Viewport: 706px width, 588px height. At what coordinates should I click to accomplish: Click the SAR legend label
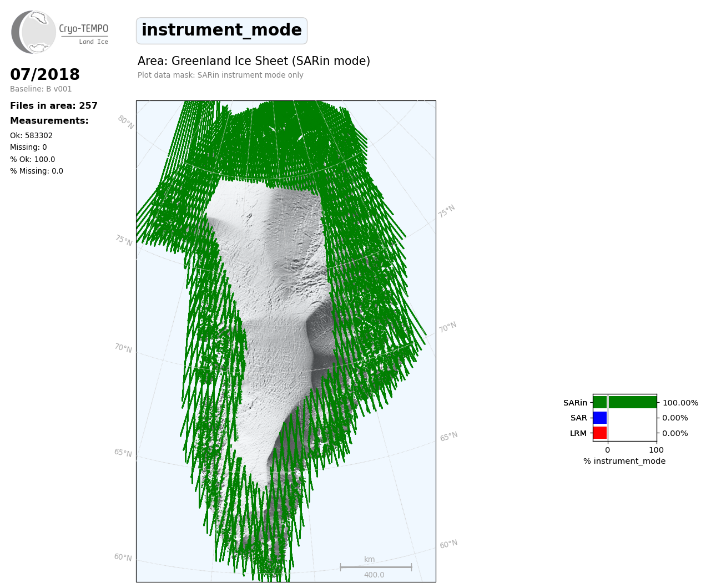click(x=578, y=418)
